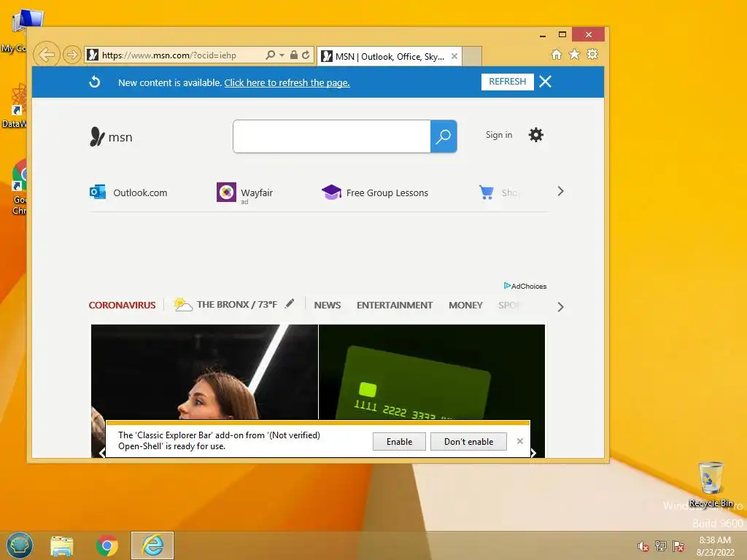The width and height of the screenshot is (747, 560).
Task: Open Favorites star icon
Action: (x=575, y=54)
